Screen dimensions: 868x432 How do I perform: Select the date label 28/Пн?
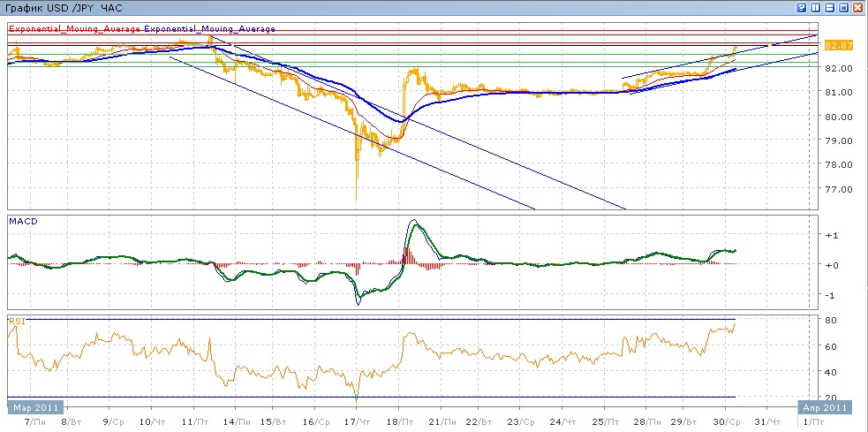click(649, 422)
